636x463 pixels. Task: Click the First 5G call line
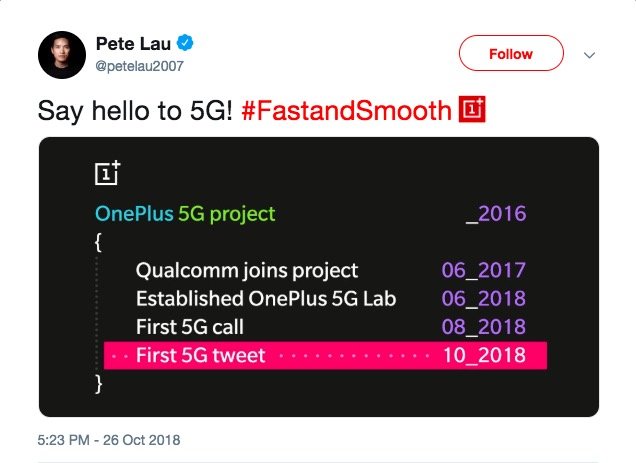190,327
